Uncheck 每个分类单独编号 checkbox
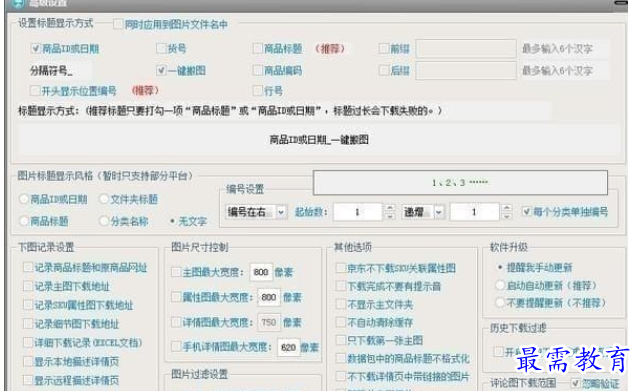Screen dimensions: 638x391 coord(527,212)
